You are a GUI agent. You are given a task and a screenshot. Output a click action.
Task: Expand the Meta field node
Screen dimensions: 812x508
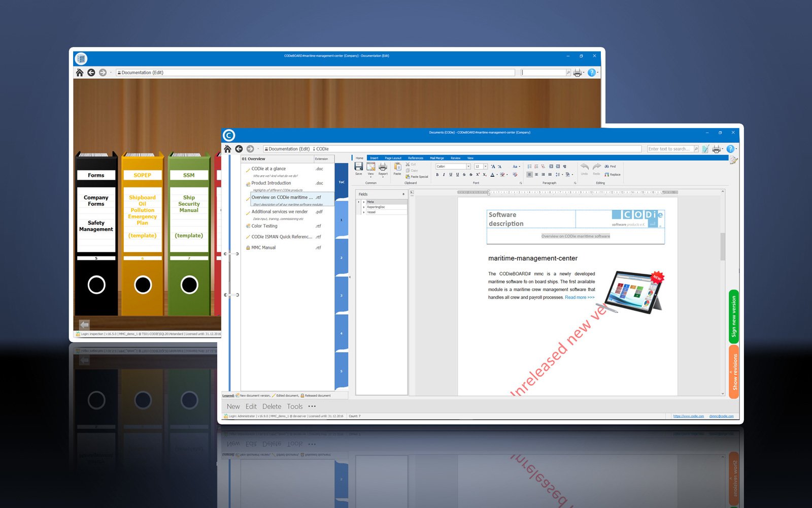pyautogui.click(x=364, y=202)
